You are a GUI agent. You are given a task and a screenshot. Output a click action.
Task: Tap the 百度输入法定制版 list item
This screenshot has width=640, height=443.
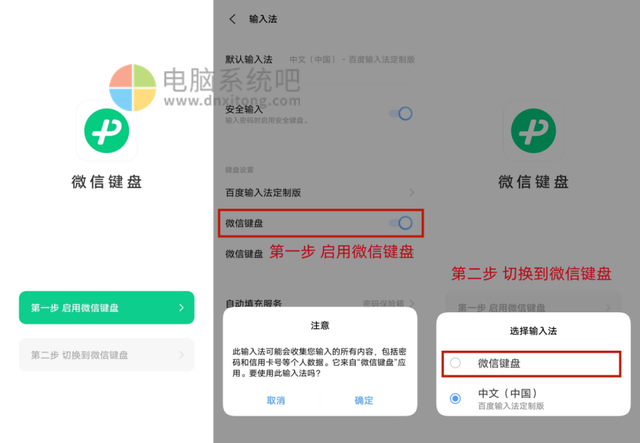coord(320,192)
